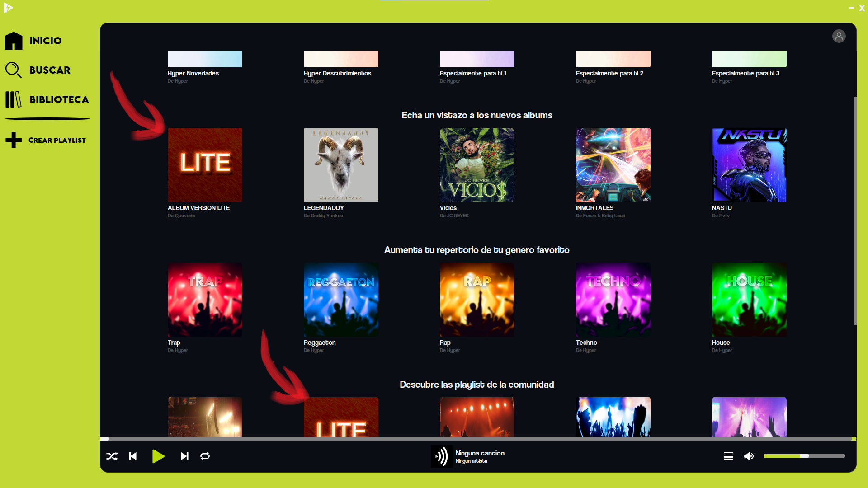Open the user profile icon

[839, 36]
